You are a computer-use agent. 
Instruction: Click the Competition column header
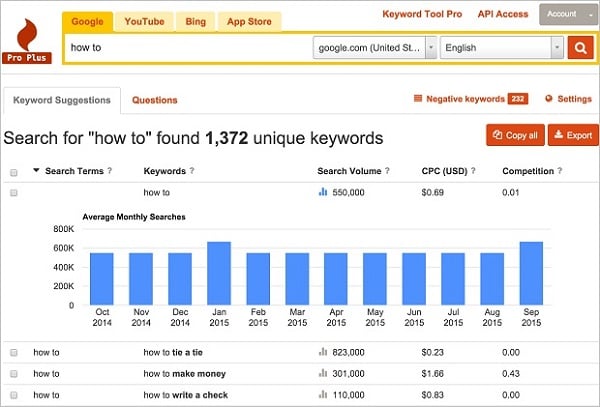point(528,171)
